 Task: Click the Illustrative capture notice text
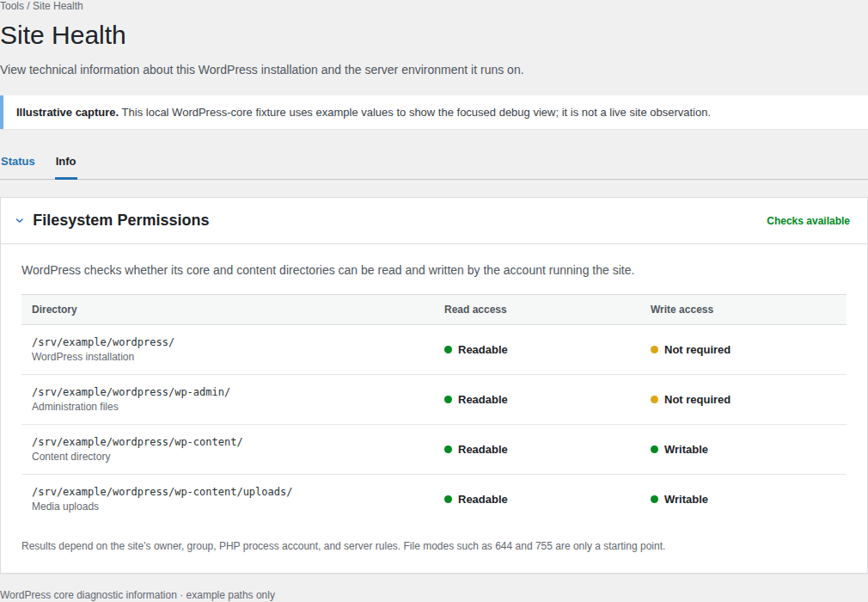tap(364, 113)
